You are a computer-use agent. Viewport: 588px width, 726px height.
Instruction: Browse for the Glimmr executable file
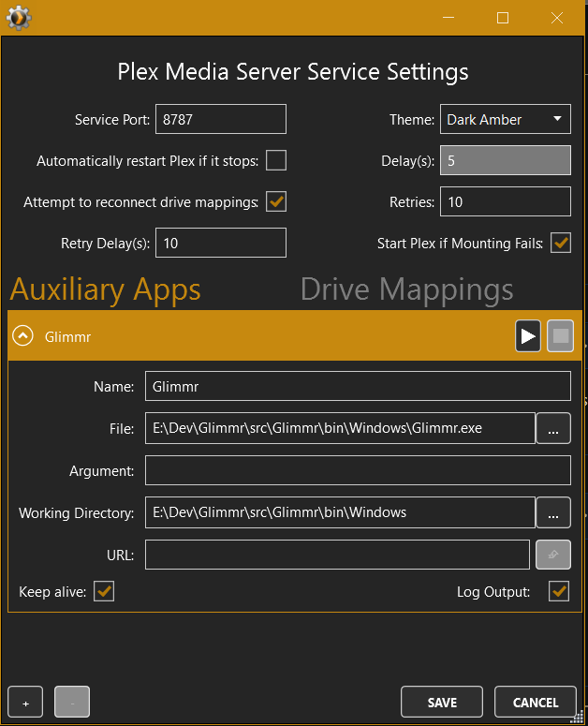coord(552,428)
